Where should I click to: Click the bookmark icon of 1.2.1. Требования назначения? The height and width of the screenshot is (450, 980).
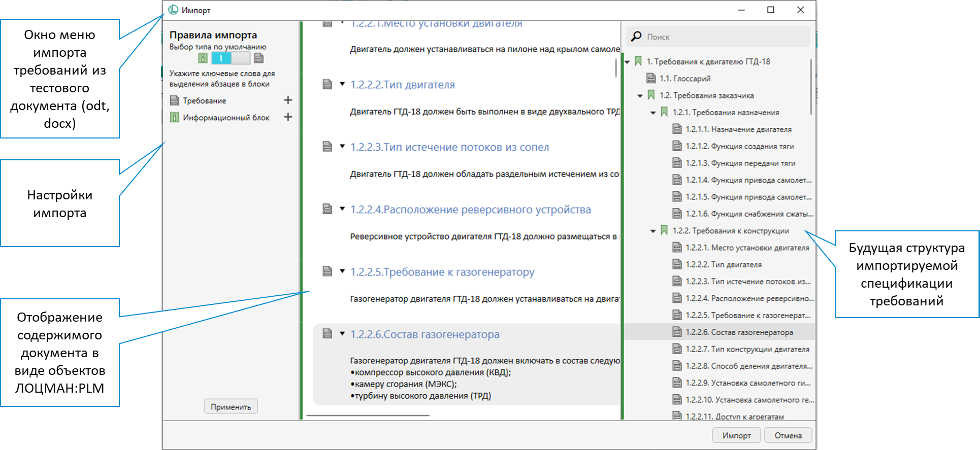click(664, 112)
